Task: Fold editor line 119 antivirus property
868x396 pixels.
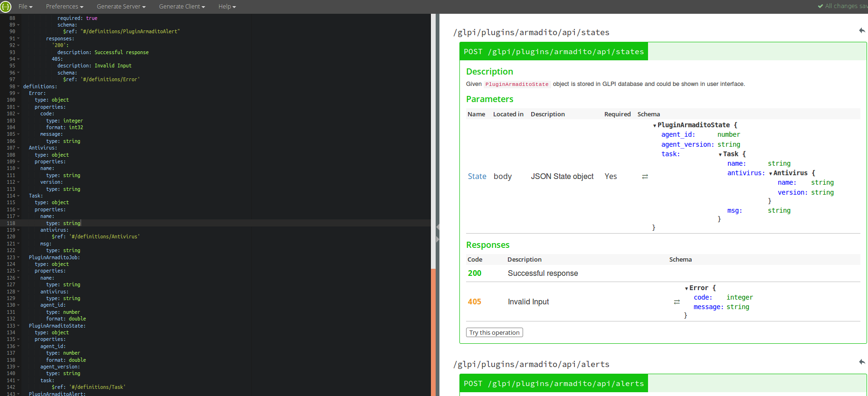Action: click(x=19, y=230)
